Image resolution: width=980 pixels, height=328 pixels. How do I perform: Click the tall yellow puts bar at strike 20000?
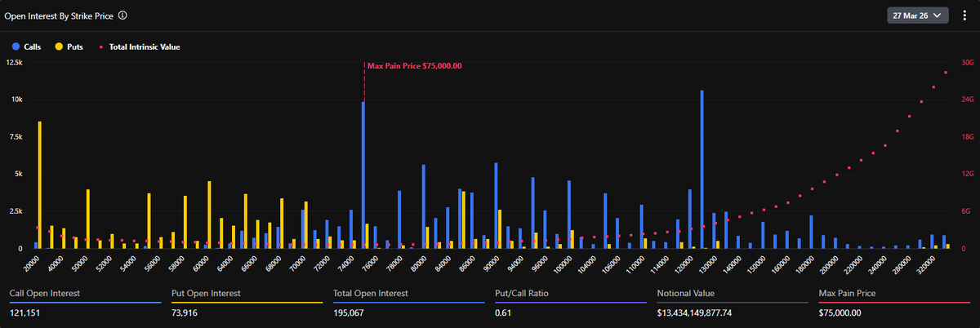pos(40,184)
